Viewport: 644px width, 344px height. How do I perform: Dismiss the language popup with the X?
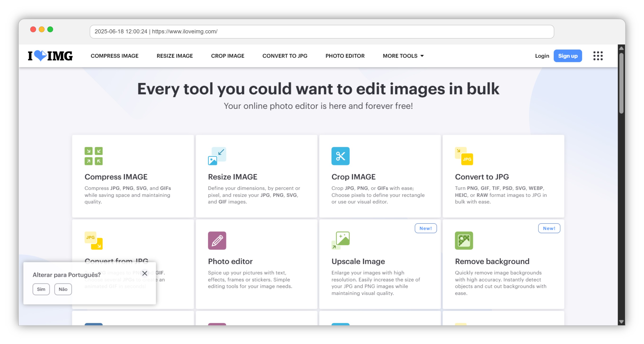144,273
